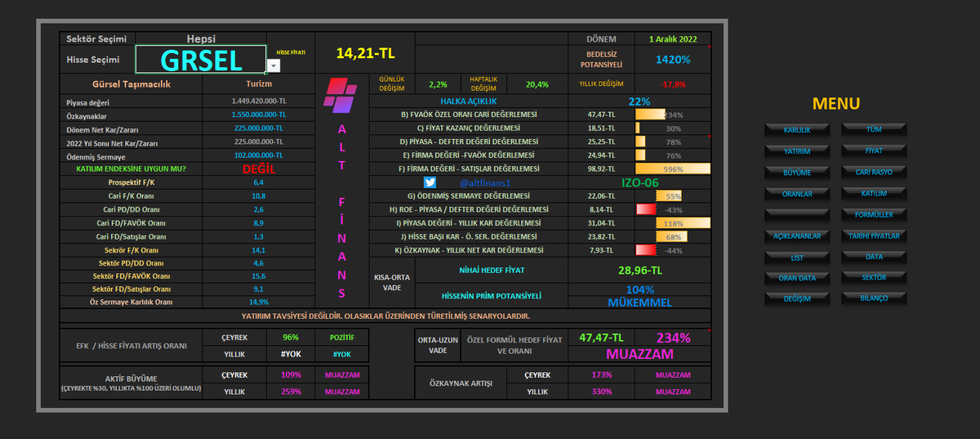Viewport: 980px width, 439px height.
Task: Click the blank button below ORANLAR
Action: [797, 215]
